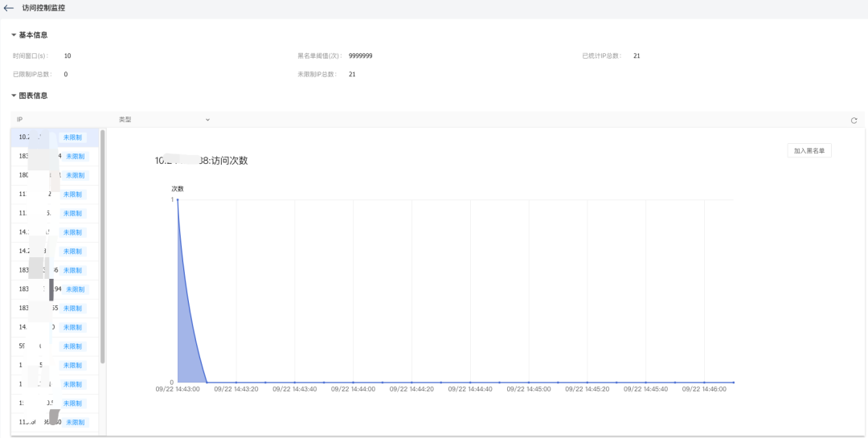Image resolution: width=868 pixels, height=438 pixels.
Task: Click the chart data point at 14:46:00
Action: tap(705, 383)
